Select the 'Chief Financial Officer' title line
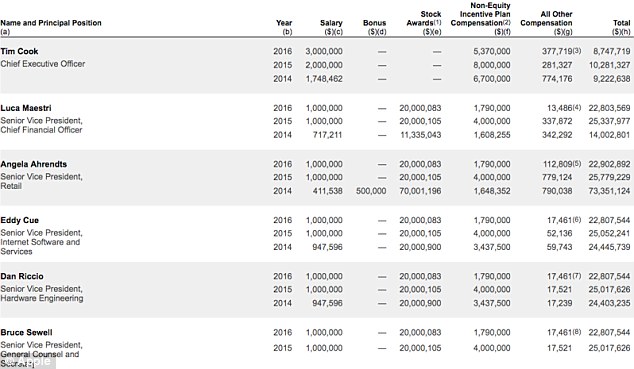Screen dimensions: 634x369 pos(41,130)
